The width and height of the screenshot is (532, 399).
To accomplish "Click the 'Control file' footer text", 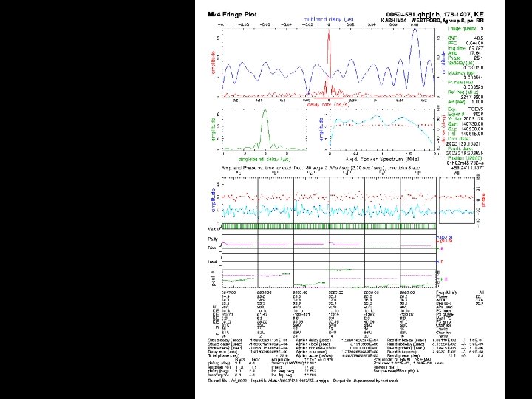I will coord(227,381).
